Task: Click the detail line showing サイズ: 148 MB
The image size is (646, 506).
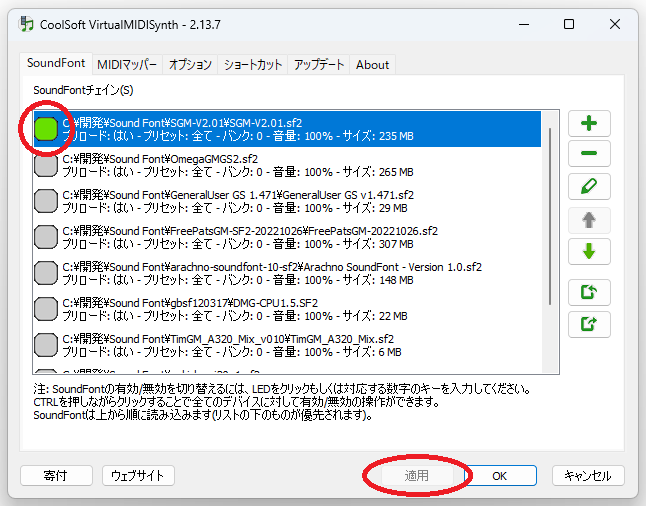Action: pos(238,280)
